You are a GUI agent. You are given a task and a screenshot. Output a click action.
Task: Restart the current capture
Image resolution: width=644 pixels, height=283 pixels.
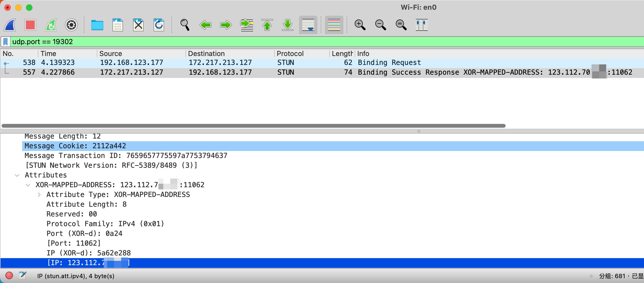51,25
